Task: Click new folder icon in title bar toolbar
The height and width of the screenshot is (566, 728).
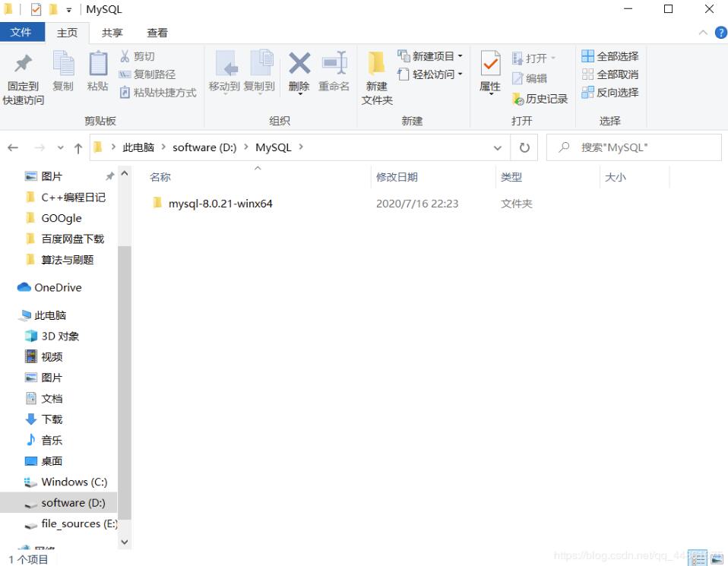Action: coord(53,9)
